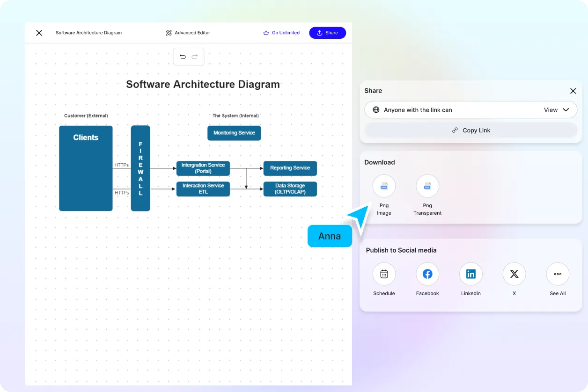Screen dimensions: 588x392
Task: Select the Interaction Service ETL node
Action: [203, 189]
